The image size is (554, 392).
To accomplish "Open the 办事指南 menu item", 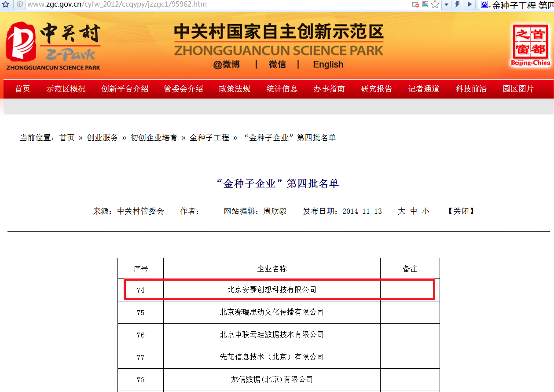I will (329, 89).
